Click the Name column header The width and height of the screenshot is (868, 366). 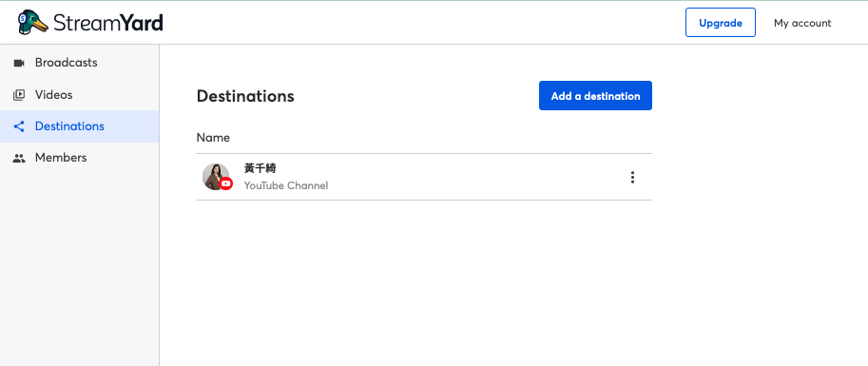pos(213,137)
